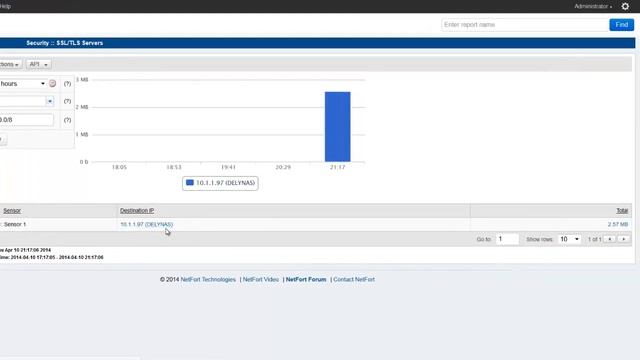
Task: Open the settings gear icon
Action: coord(625,6)
